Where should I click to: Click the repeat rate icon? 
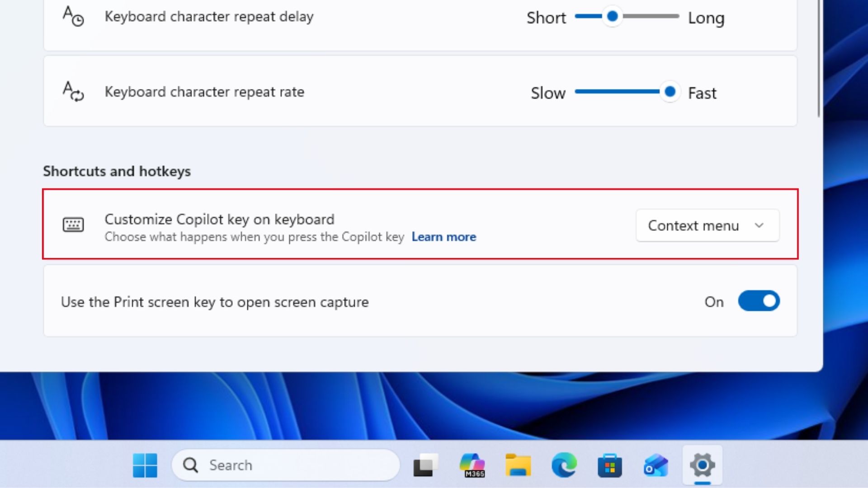click(x=73, y=92)
